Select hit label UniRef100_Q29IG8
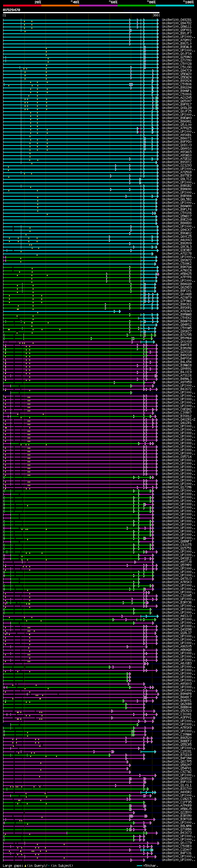The image size is (197, 868). tap(176, 352)
